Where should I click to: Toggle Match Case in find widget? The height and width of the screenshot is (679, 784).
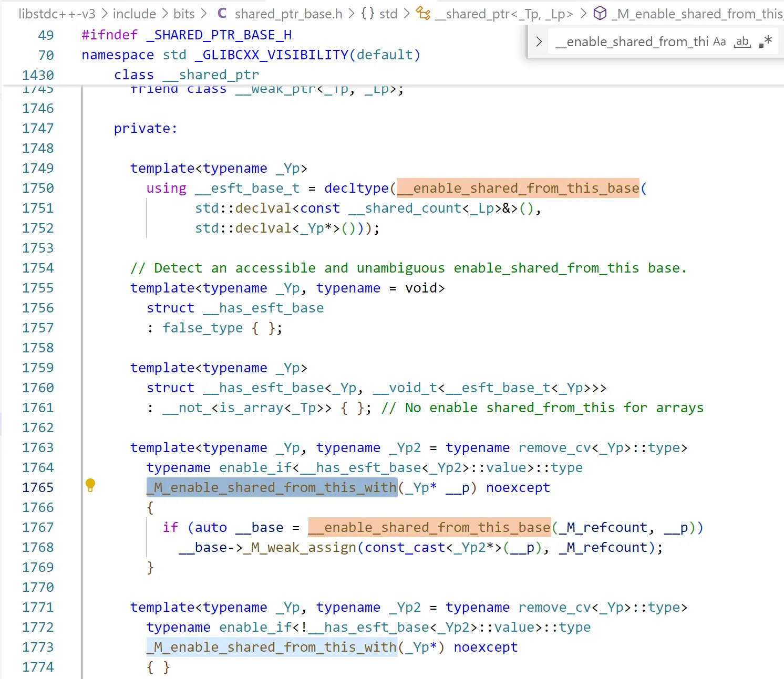tap(719, 42)
